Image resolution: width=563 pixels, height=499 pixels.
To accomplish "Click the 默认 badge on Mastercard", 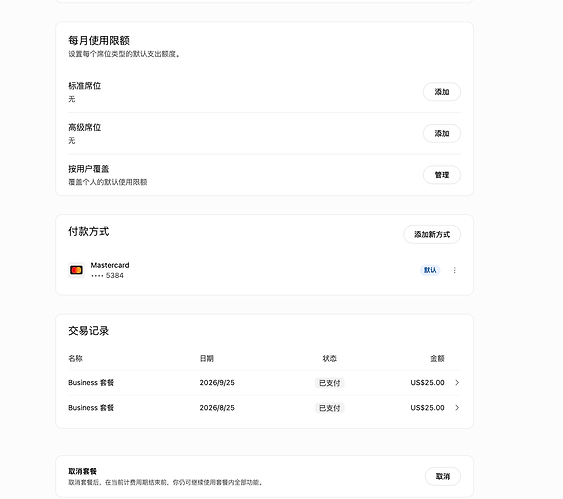I will [x=430, y=270].
